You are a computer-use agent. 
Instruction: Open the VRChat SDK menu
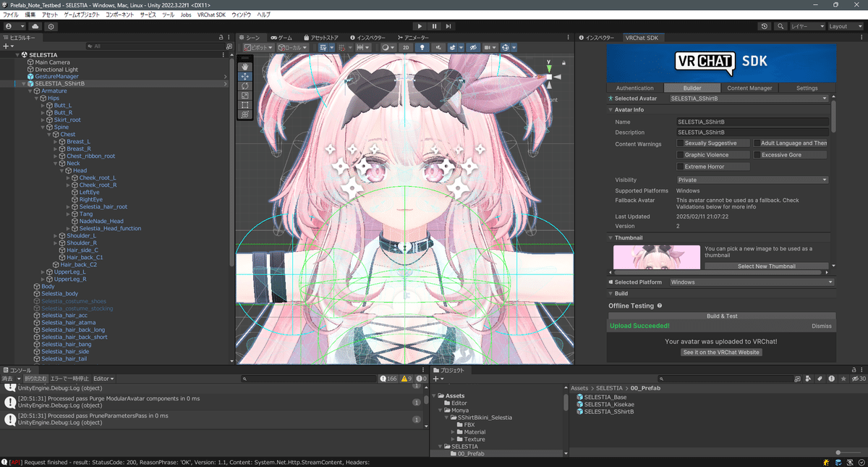coord(210,14)
